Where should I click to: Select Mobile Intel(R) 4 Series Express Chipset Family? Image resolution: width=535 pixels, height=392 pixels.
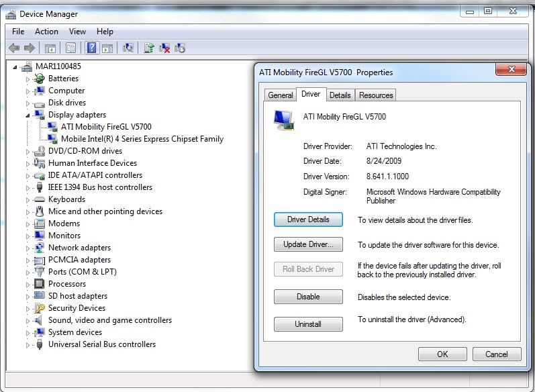coord(142,139)
